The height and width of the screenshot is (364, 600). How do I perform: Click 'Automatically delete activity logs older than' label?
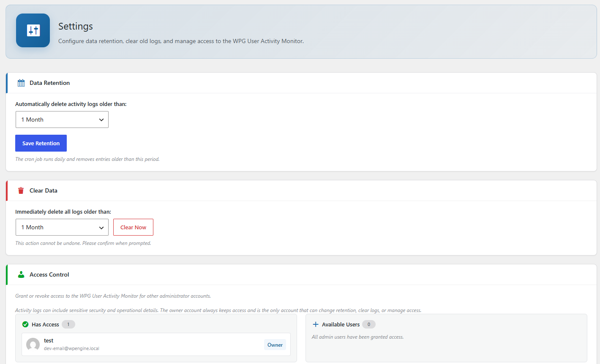click(x=71, y=104)
